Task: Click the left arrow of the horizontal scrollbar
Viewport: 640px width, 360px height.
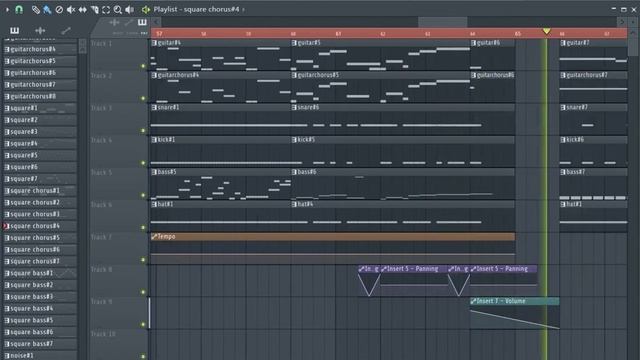Action: pos(156,22)
